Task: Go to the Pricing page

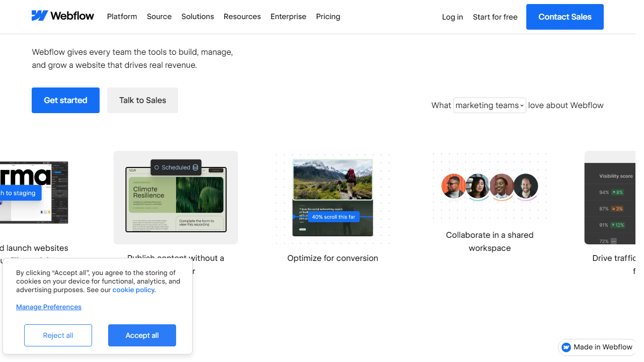Action: (328, 17)
